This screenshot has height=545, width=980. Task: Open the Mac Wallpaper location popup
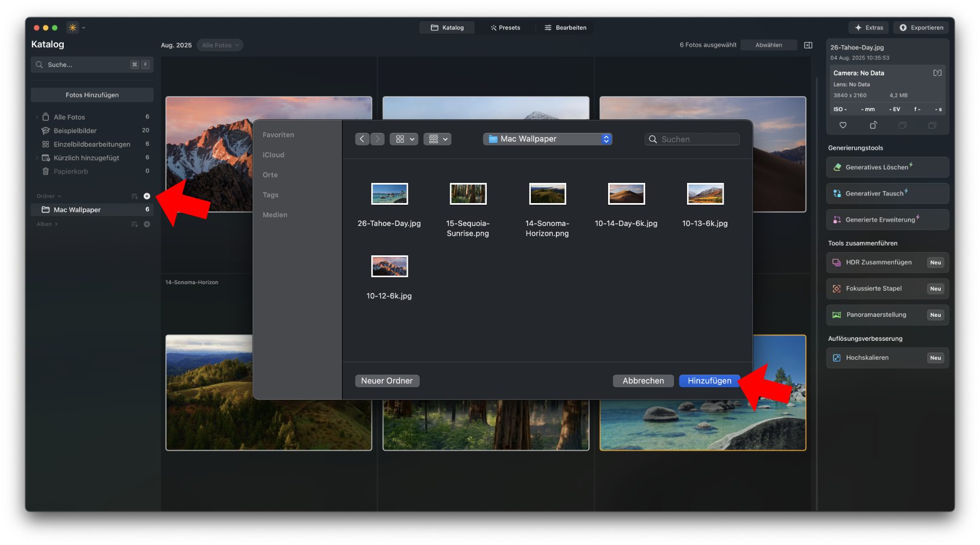point(547,139)
